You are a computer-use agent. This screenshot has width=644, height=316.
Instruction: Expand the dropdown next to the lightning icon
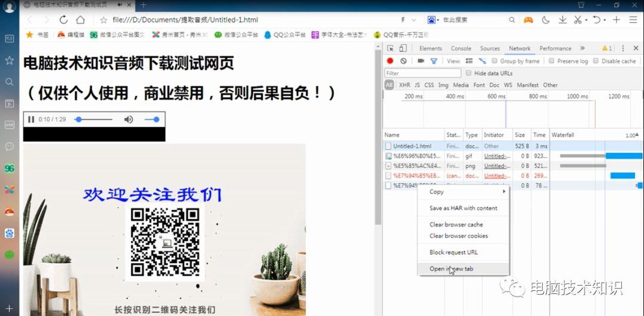click(x=414, y=20)
